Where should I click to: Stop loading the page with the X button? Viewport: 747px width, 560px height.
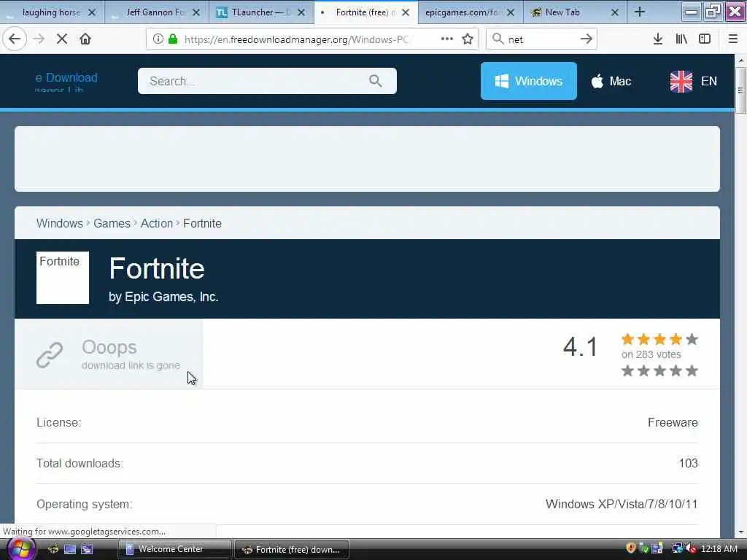pos(62,39)
